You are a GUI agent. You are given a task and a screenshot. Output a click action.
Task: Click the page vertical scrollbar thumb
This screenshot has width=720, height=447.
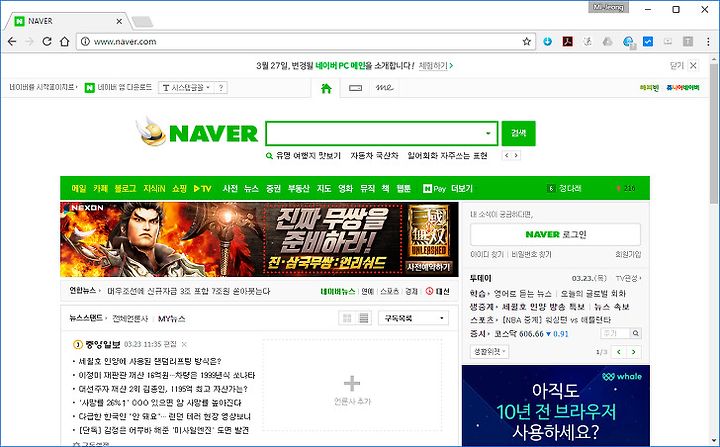[x=714, y=133]
